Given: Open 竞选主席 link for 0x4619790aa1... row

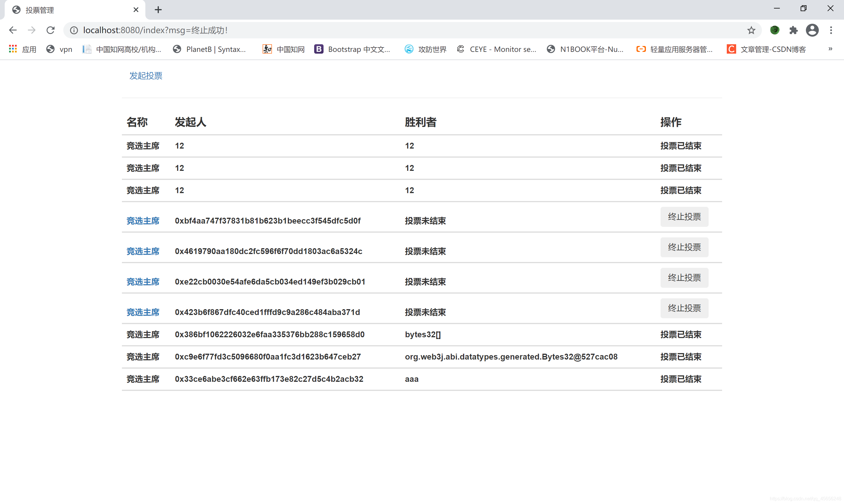Looking at the screenshot, I should point(143,251).
